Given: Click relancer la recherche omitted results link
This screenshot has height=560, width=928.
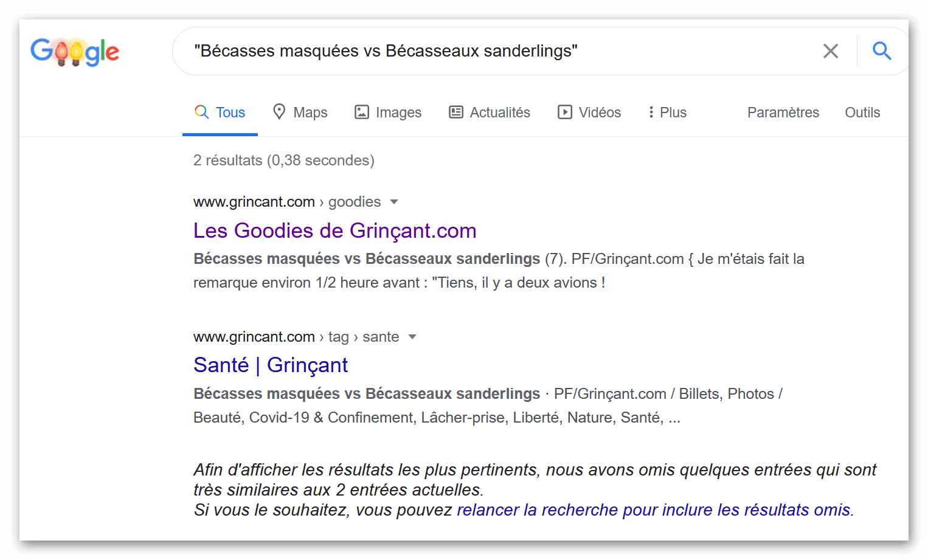Looking at the screenshot, I should pos(653,510).
